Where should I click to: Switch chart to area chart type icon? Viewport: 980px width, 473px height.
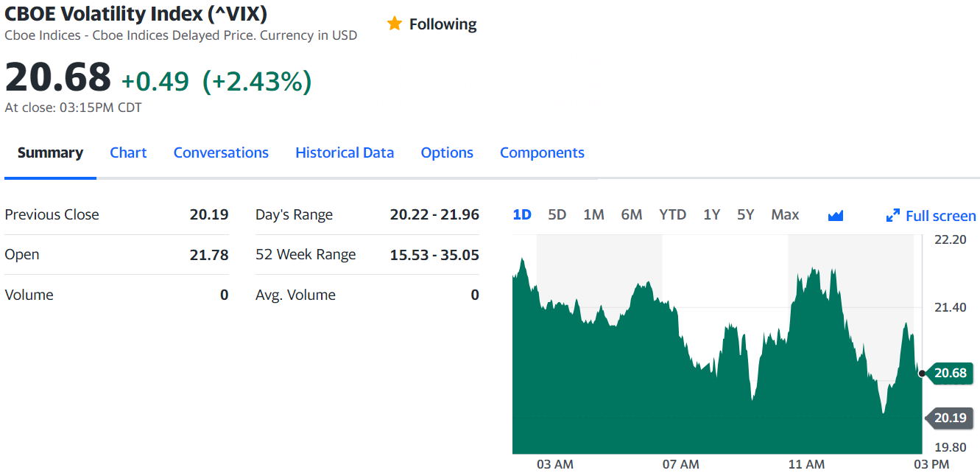click(836, 215)
